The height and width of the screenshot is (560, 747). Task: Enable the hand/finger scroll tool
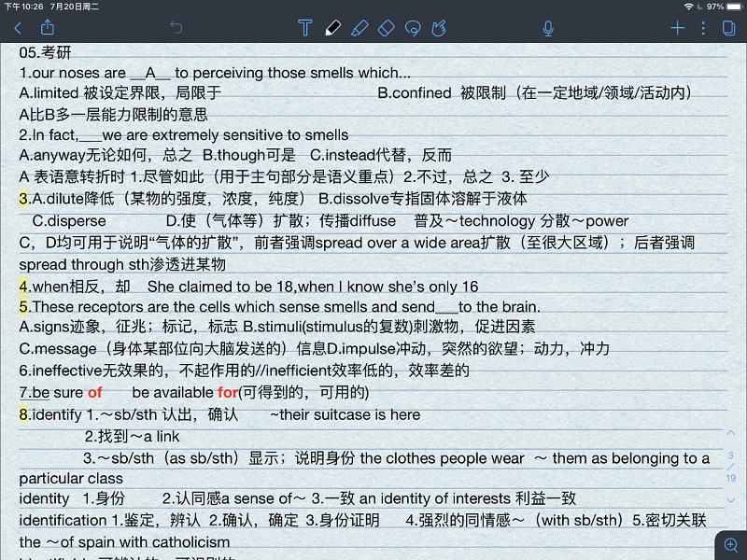pos(440,28)
